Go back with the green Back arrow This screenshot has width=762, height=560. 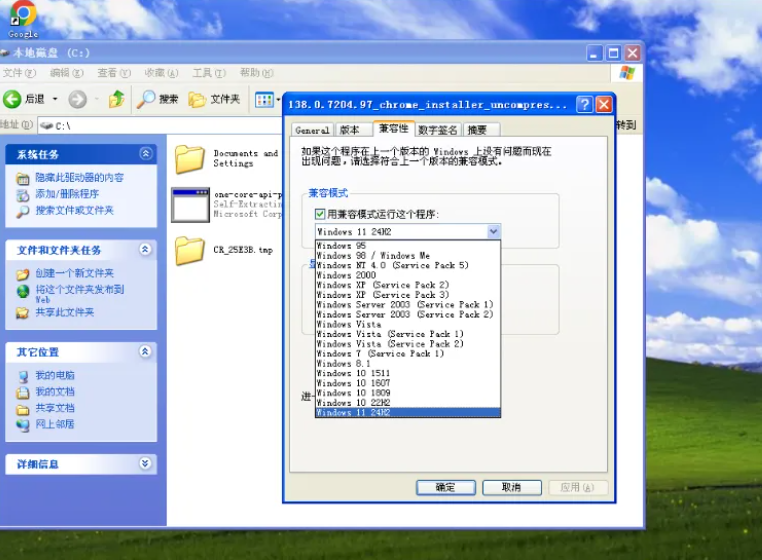tap(13, 99)
